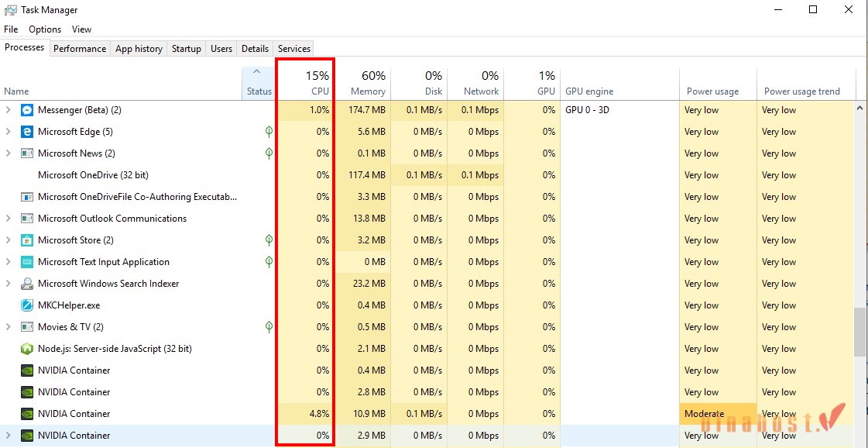The image size is (868, 448).
Task: Click the Messenger (Beta) app icon
Action: click(x=27, y=109)
